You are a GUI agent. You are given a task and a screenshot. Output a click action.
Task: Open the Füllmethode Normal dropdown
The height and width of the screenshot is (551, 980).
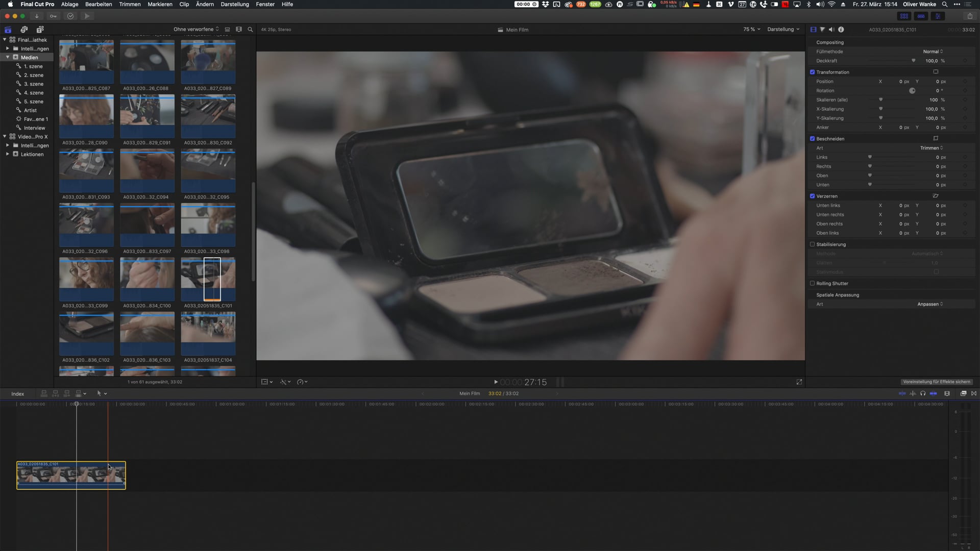click(933, 52)
